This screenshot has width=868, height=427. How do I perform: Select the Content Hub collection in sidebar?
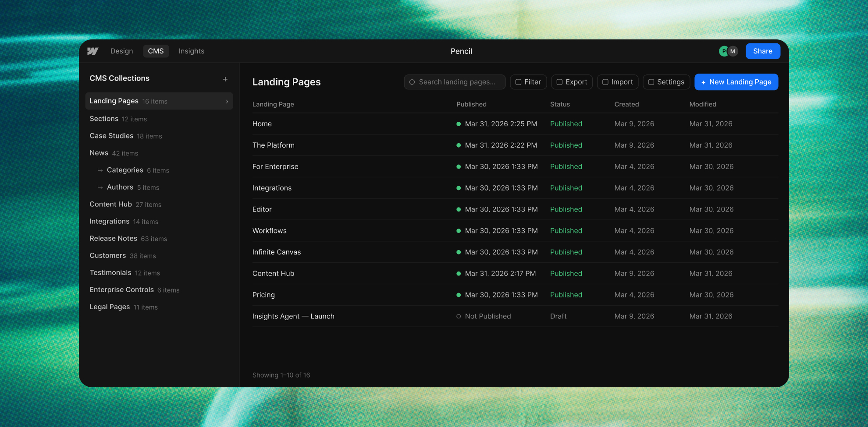pos(159,204)
